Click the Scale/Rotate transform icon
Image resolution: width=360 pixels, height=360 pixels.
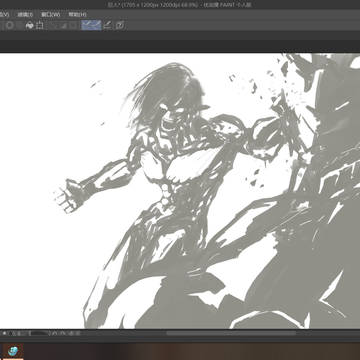(x=40, y=25)
